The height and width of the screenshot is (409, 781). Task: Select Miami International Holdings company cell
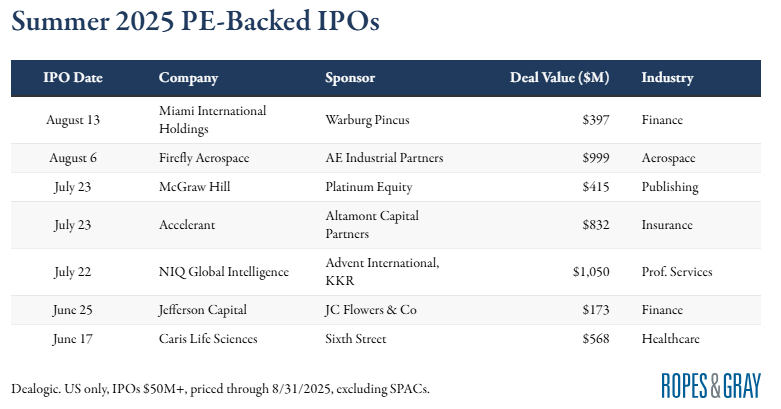coord(212,120)
